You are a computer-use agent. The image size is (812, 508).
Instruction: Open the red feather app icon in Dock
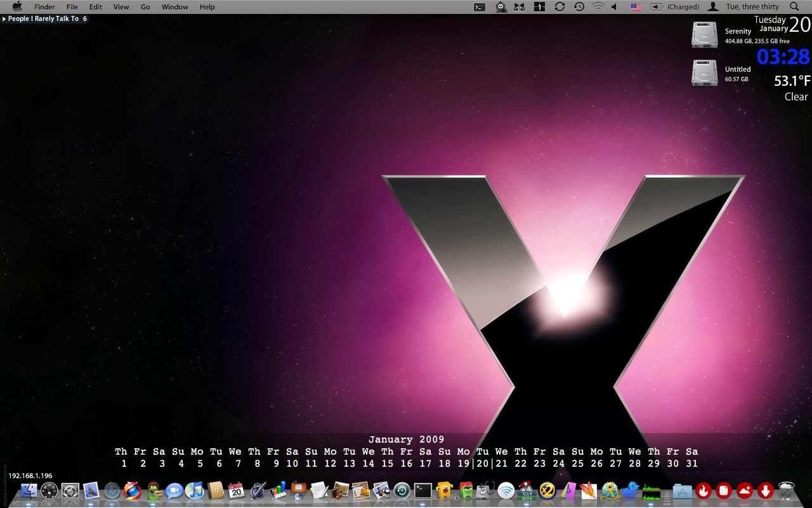pos(589,490)
